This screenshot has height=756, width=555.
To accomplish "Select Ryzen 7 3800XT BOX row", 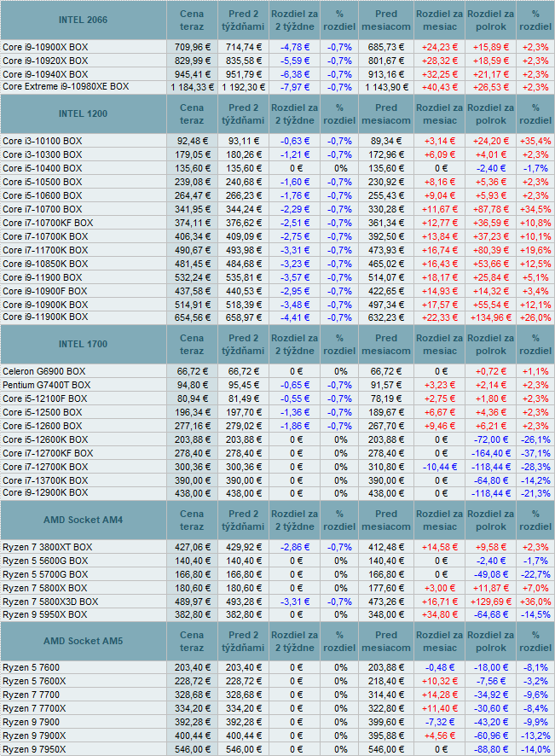I will pyautogui.click(x=47, y=547).
